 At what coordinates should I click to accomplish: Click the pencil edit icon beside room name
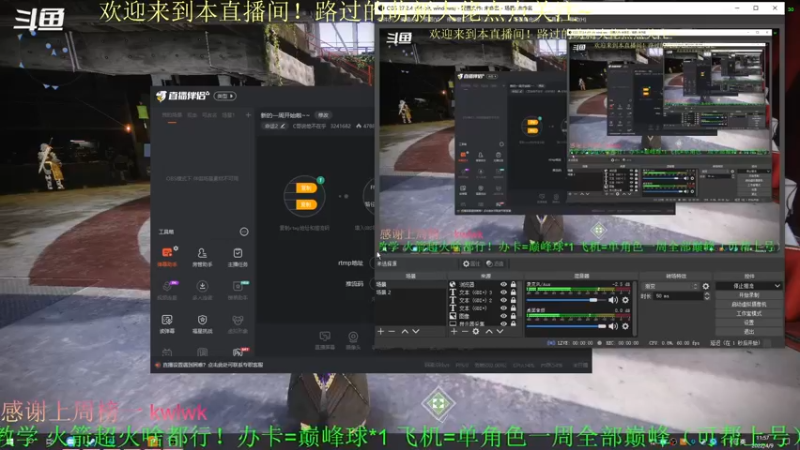coord(283,126)
